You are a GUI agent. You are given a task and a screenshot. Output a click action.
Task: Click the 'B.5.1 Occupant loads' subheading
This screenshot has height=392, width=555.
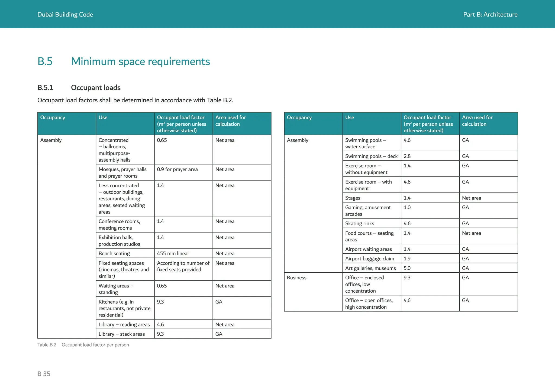[x=79, y=88]
